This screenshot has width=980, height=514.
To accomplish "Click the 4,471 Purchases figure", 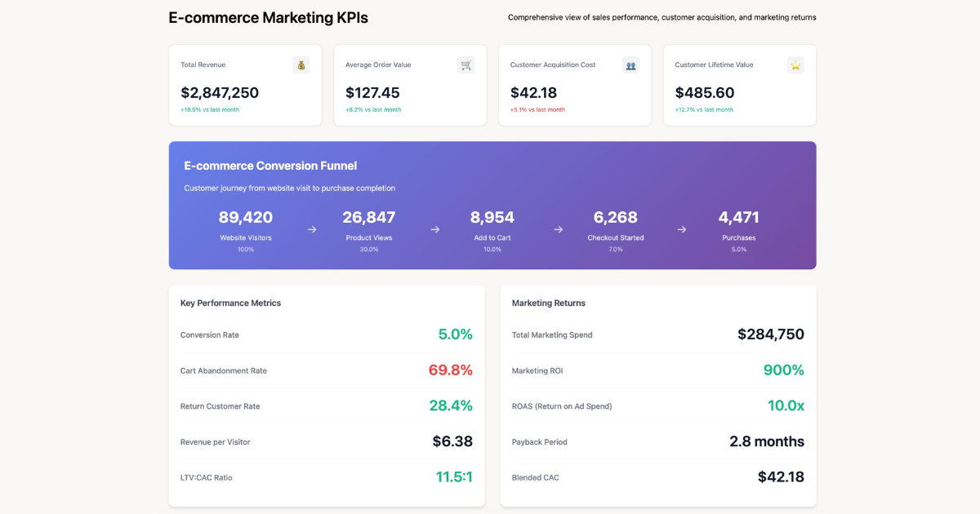I will tap(739, 217).
